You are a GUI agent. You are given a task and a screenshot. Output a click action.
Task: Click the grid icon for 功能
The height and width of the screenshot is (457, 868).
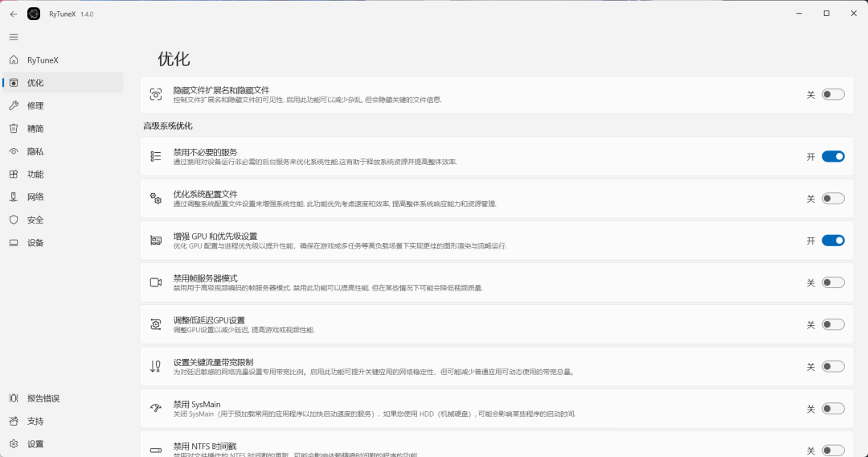click(14, 174)
